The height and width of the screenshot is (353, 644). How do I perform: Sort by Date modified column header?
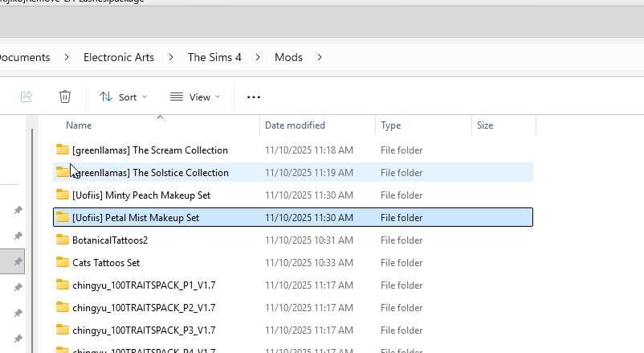pos(295,126)
